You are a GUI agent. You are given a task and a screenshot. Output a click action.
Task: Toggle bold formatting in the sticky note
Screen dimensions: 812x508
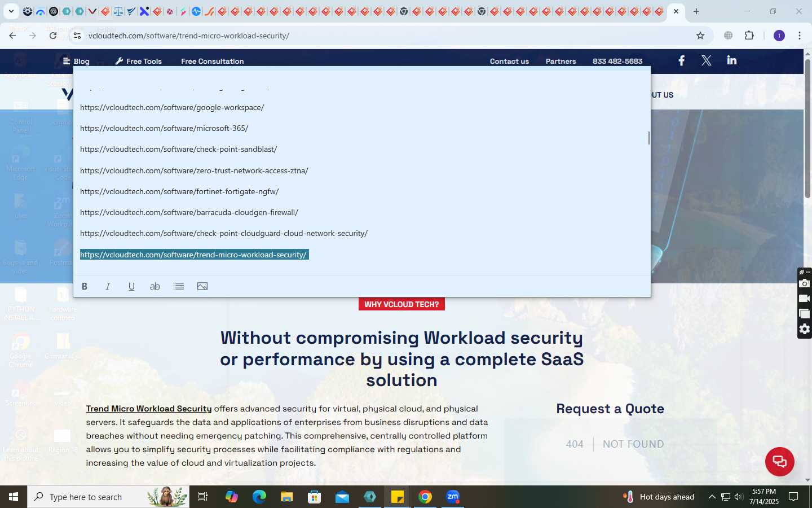point(85,286)
